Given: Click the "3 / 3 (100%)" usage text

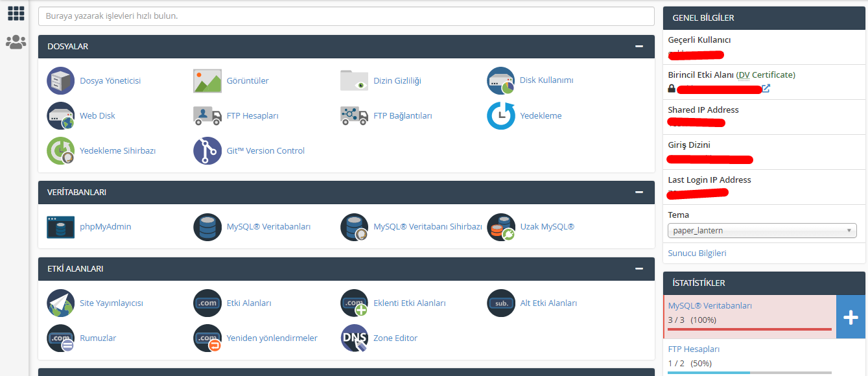Looking at the screenshot, I should 692,320.
